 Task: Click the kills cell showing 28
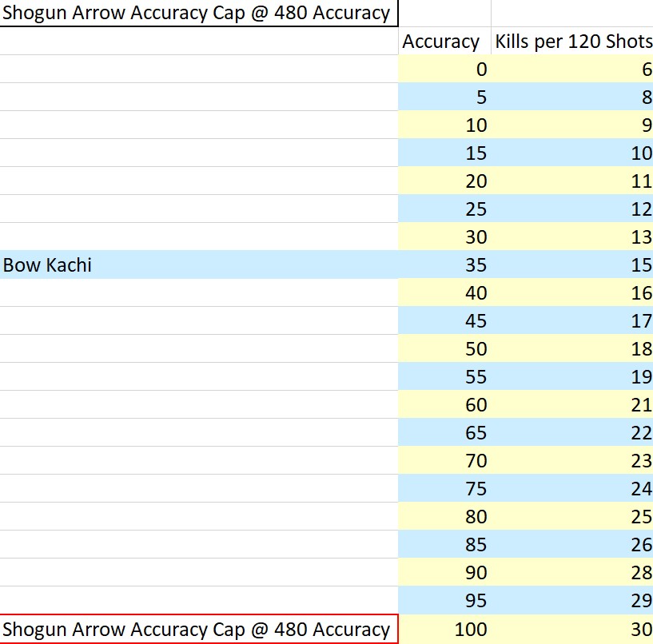tap(572, 572)
